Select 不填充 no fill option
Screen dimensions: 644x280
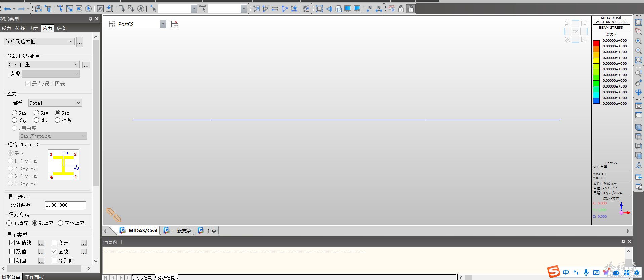point(9,223)
